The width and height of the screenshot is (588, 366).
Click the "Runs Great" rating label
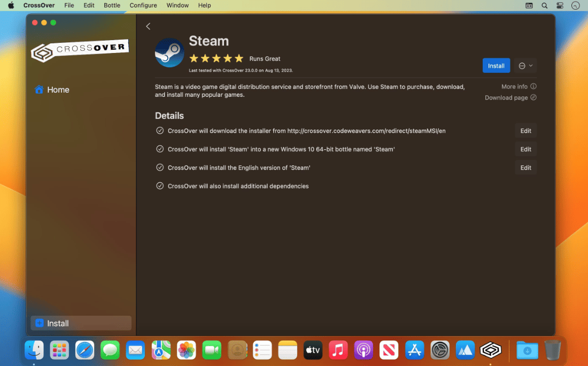[265, 58]
